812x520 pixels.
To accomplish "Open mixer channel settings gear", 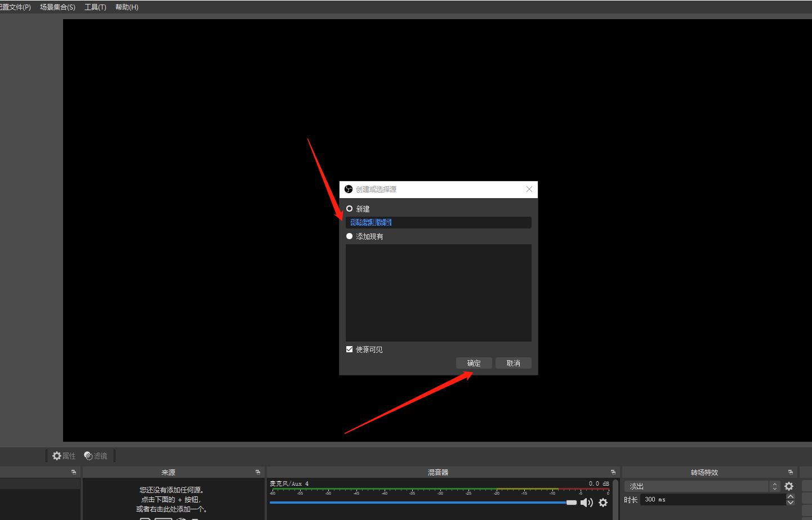I will (x=603, y=503).
